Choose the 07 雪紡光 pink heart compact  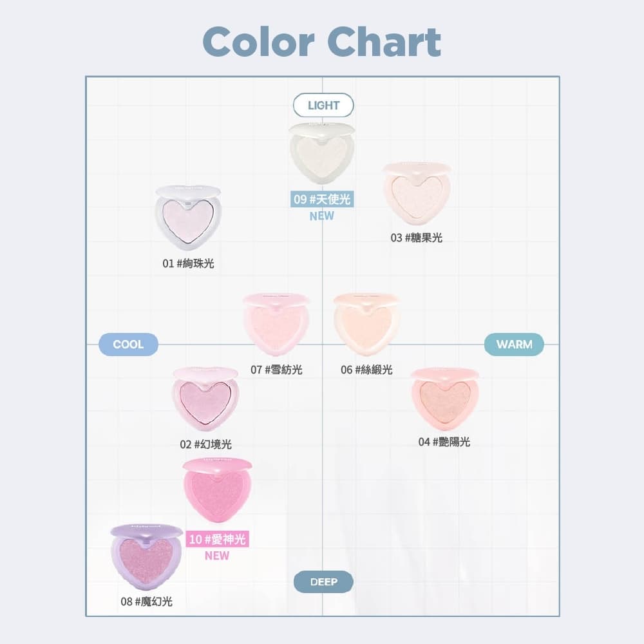276,324
